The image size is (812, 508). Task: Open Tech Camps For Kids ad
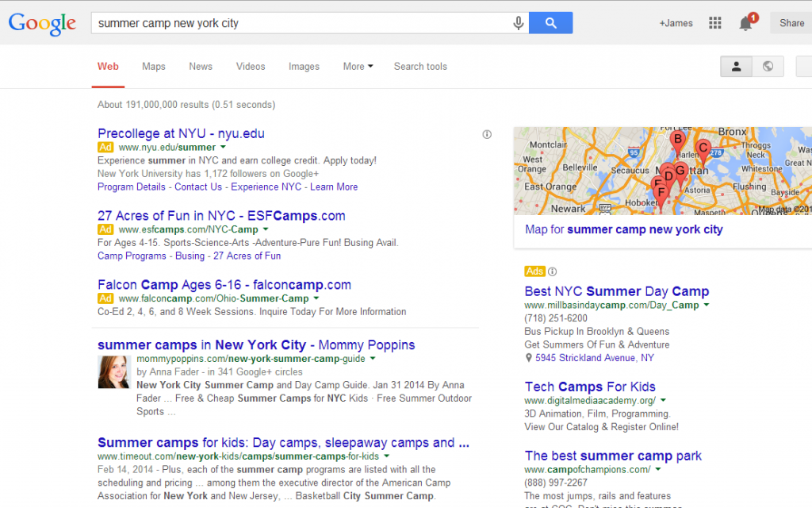[590, 387]
